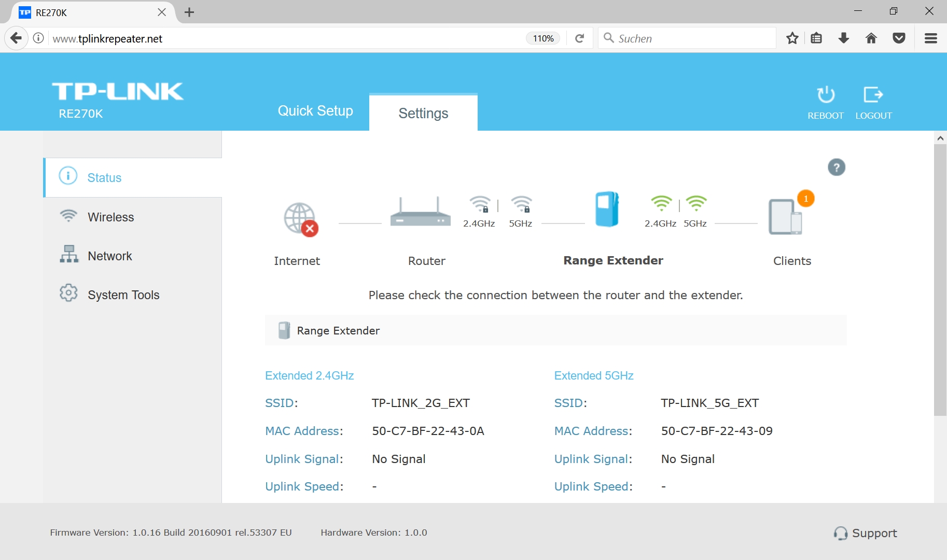This screenshot has height=560, width=947.
Task: Click extender green 5GHz wifi icon
Action: [x=696, y=203]
